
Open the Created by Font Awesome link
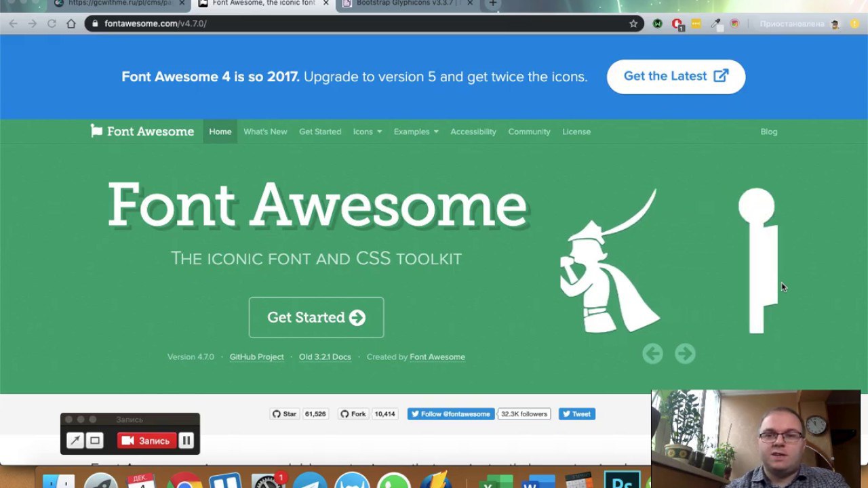(x=437, y=357)
